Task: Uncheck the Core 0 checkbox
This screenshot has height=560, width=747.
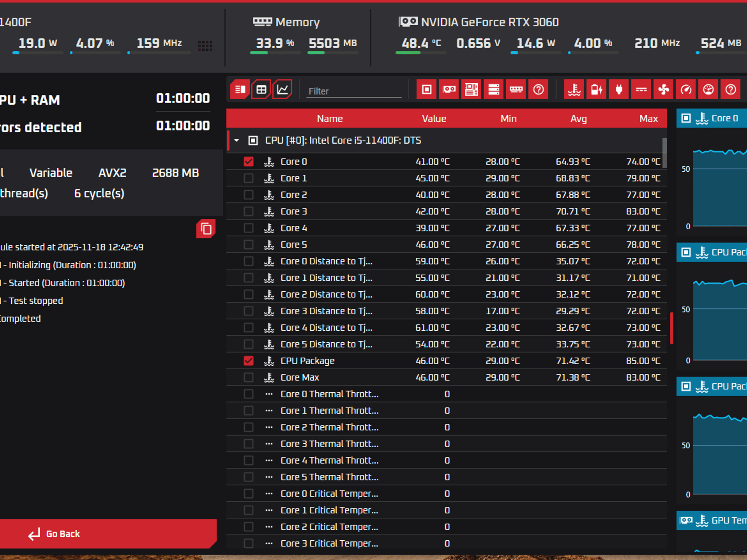Action: [x=249, y=162]
